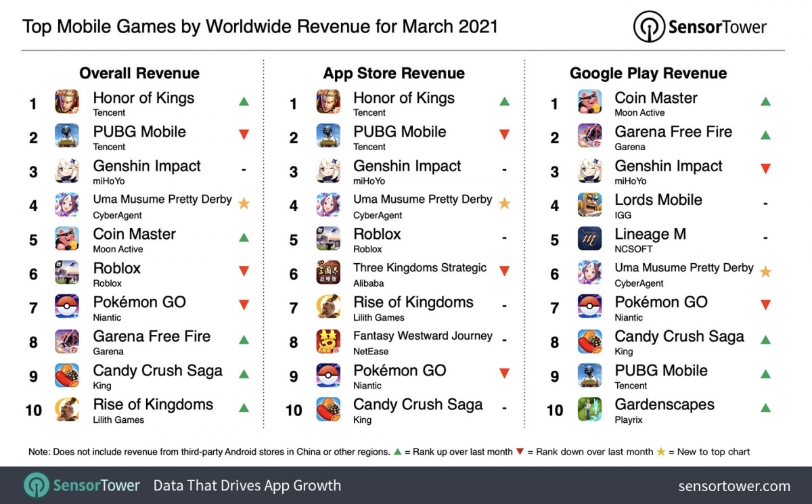The image size is (812, 504).
Task: Select the Lords Mobile game icon
Action: click(x=589, y=205)
